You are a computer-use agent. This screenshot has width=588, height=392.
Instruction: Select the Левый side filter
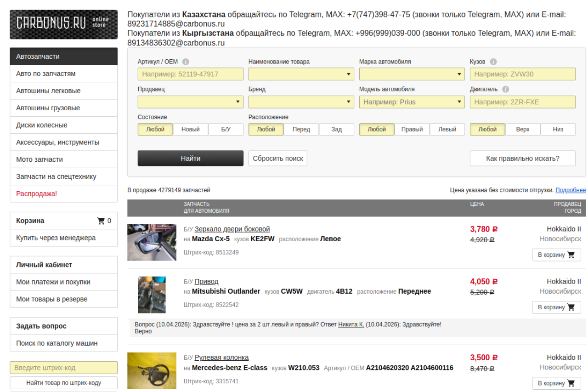(x=447, y=130)
